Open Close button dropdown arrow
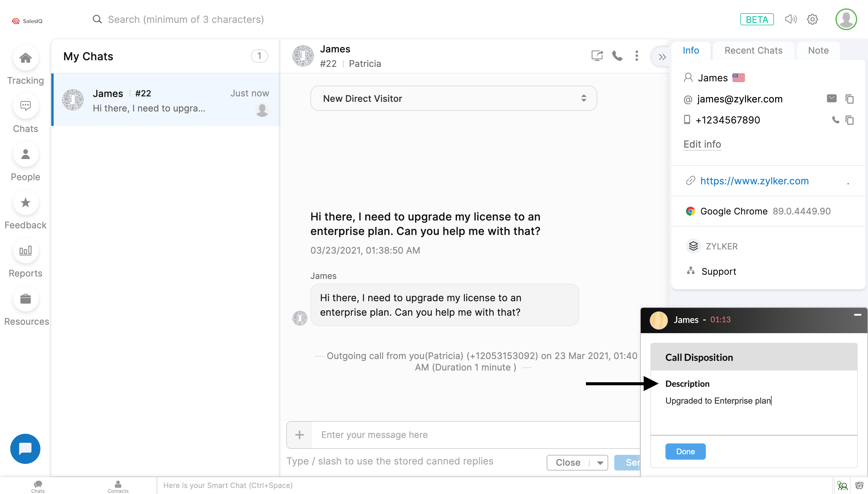Image resolution: width=868 pixels, height=494 pixels. [x=600, y=463]
